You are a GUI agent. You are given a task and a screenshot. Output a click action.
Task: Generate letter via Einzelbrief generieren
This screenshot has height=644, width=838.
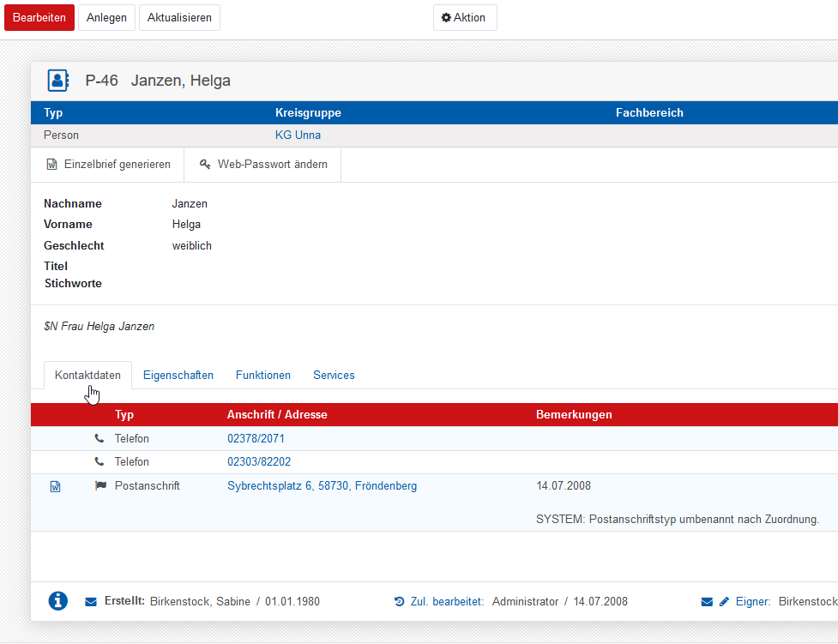108,165
